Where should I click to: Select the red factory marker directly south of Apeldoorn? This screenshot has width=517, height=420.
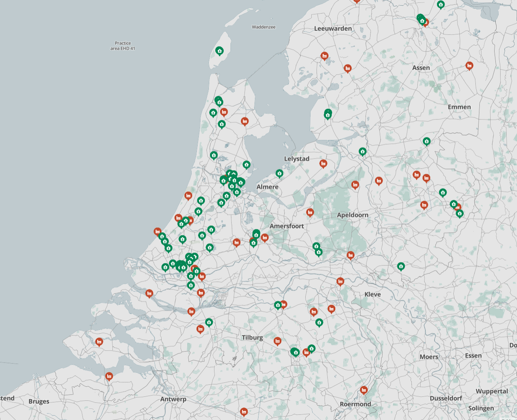point(351,255)
